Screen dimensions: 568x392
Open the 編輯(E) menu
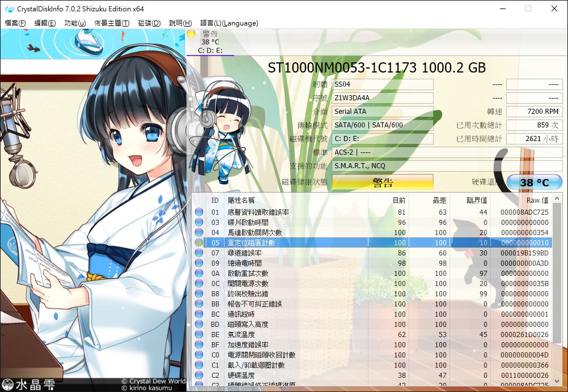45,23
